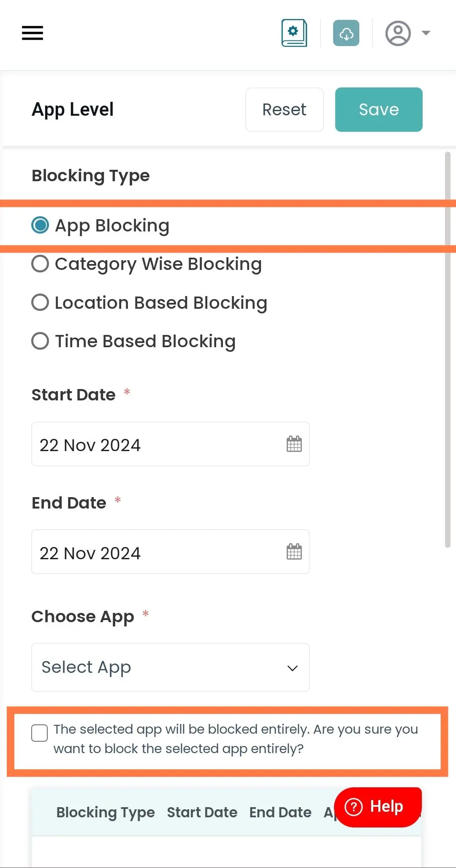
Task: Open the settings guide book icon
Action: pyautogui.click(x=294, y=33)
